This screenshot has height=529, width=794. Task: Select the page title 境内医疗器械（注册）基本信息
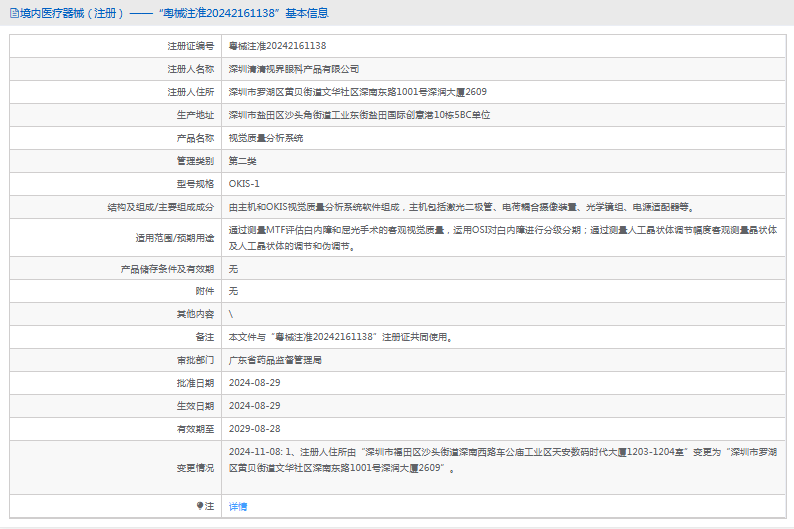click(174, 13)
